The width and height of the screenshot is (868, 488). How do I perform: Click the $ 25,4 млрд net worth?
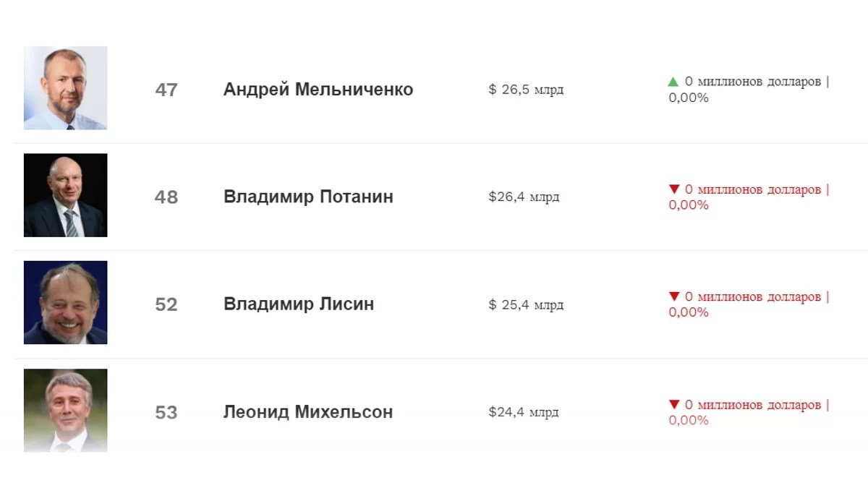coord(526,304)
